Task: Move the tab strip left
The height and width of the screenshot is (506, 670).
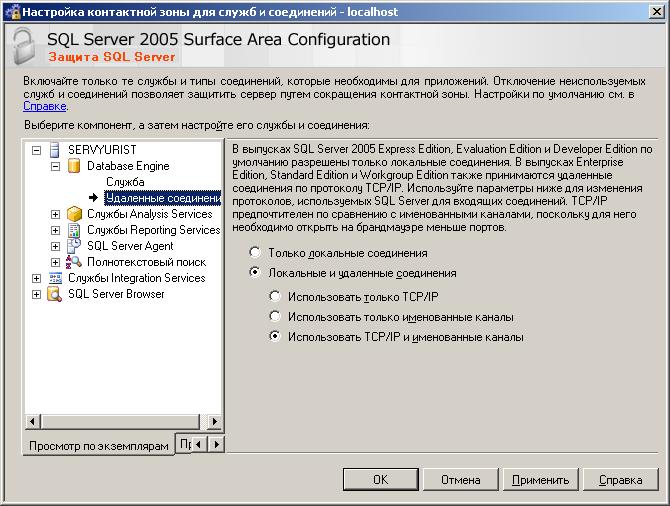Action: pyautogui.click(x=198, y=444)
